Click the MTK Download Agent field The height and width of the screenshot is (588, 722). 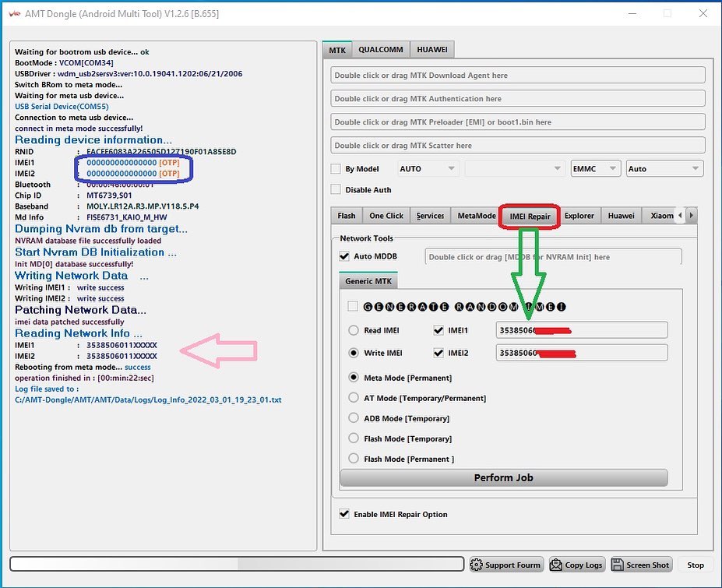point(518,75)
